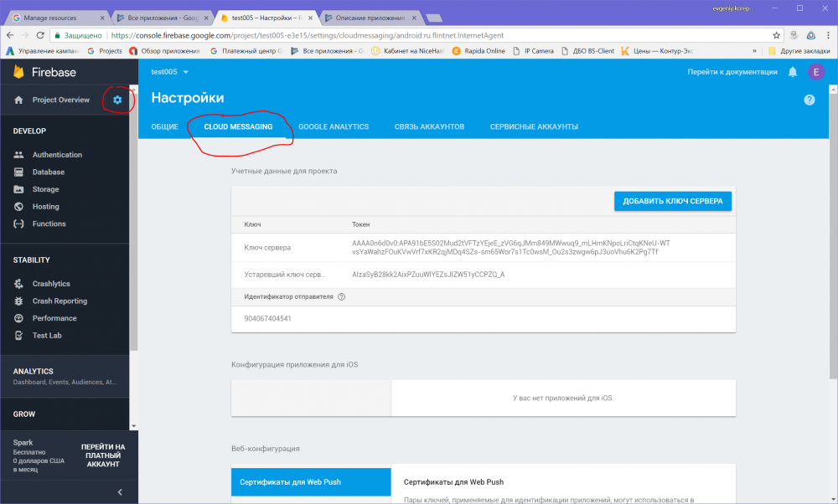Reload the page in Chrome
Image resolution: width=838 pixels, height=504 pixels.
[x=40, y=35]
